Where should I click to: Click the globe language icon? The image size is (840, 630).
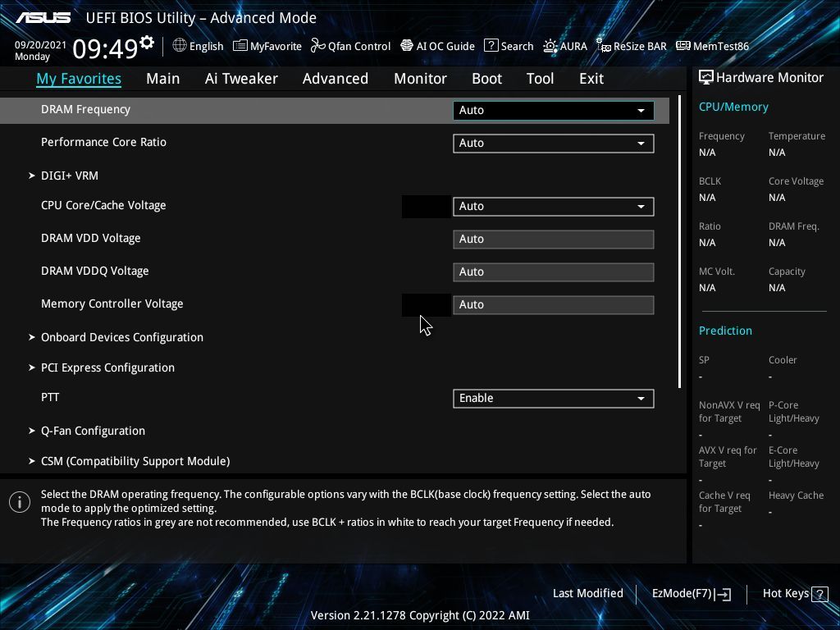click(180, 46)
